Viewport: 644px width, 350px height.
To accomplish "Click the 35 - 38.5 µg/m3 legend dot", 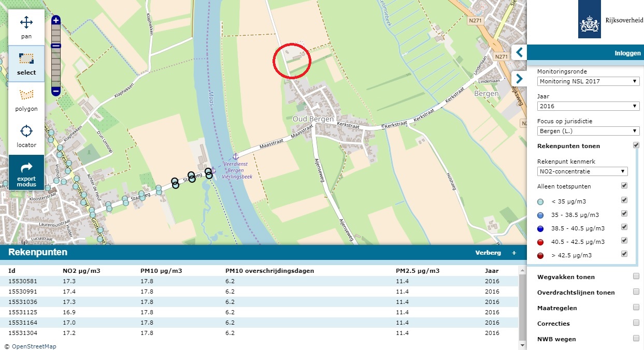I will (540, 215).
